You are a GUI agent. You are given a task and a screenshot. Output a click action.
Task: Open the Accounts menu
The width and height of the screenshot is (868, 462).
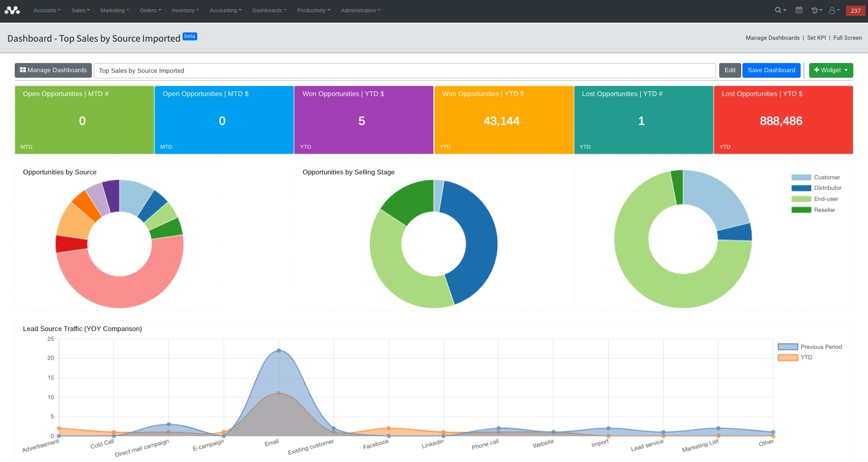[x=47, y=10]
